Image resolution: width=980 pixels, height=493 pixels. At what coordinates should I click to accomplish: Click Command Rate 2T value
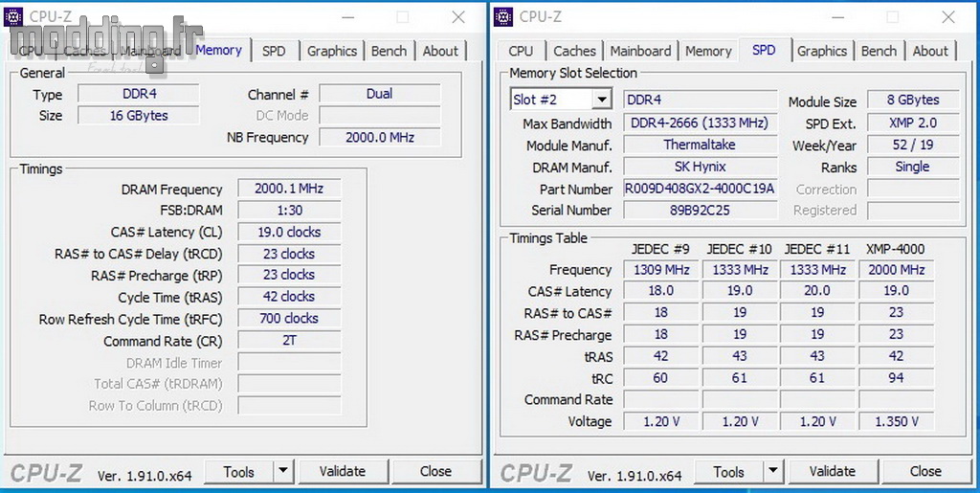pos(289,341)
